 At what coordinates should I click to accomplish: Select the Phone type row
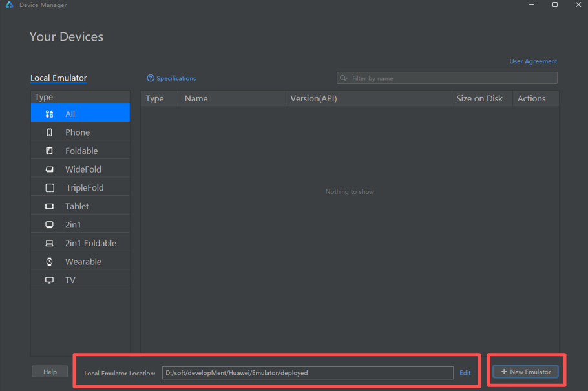click(x=80, y=132)
